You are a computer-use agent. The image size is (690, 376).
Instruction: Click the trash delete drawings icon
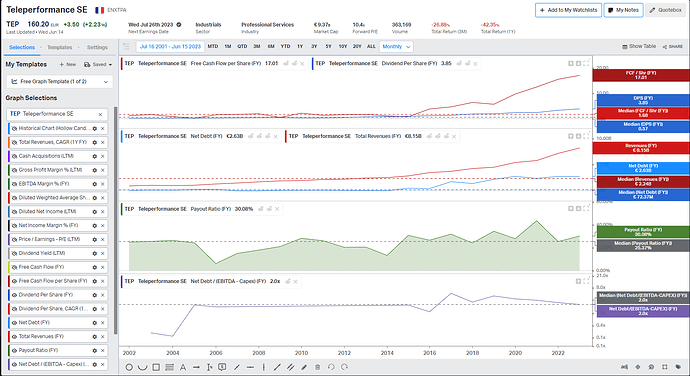coord(317,367)
